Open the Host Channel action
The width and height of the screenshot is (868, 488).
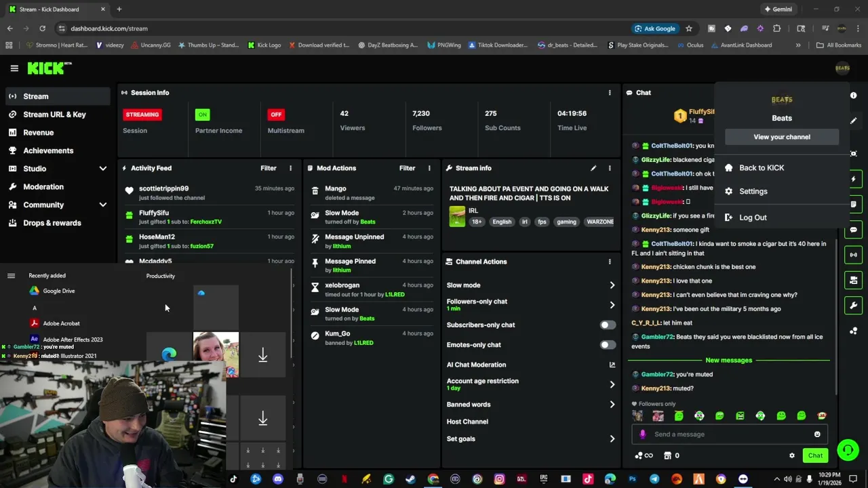[x=467, y=422]
